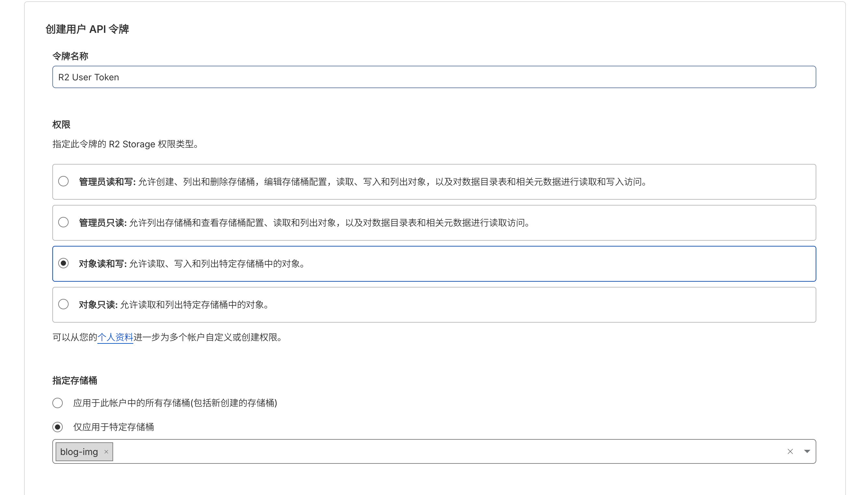Image resolution: width=868 pixels, height=495 pixels.
Task: Open the bucket list dropdown arrow
Action: click(807, 451)
